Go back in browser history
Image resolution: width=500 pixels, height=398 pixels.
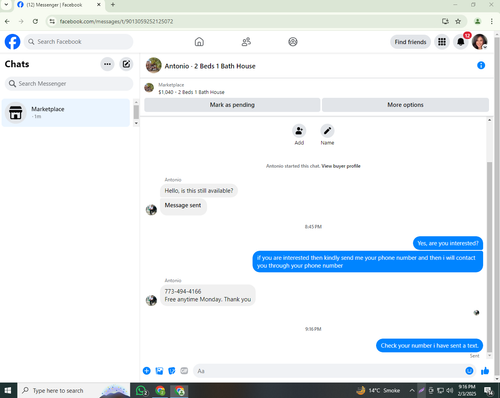(7, 21)
